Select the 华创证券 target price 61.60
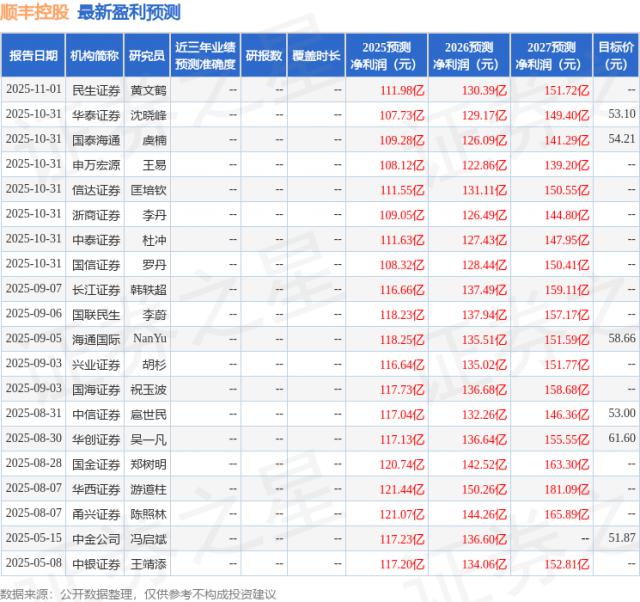The height and width of the screenshot is (602, 640). 619,439
